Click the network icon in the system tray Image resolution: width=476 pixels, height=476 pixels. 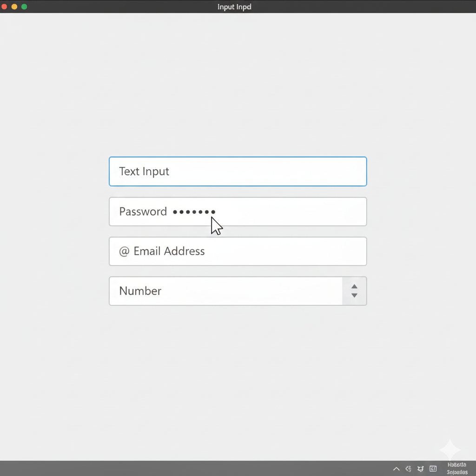click(420, 469)
